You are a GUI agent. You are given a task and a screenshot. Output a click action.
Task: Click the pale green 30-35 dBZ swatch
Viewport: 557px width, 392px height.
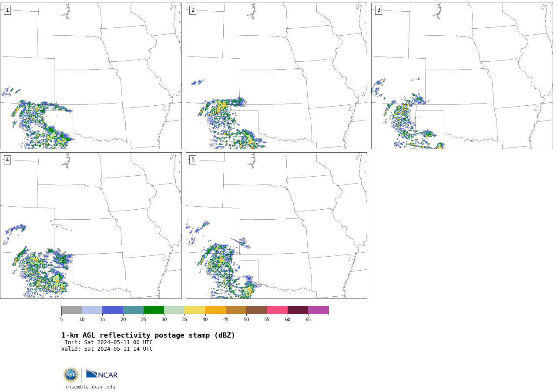174,310
